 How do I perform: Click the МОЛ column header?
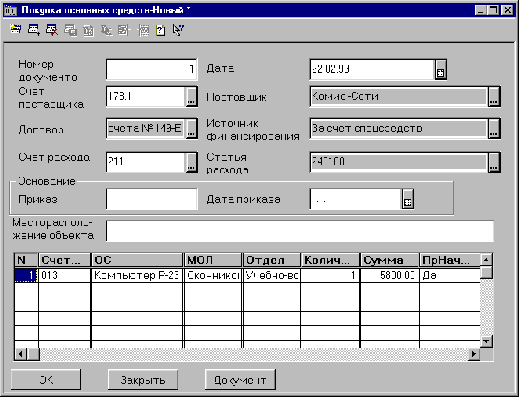click(213, 260)
